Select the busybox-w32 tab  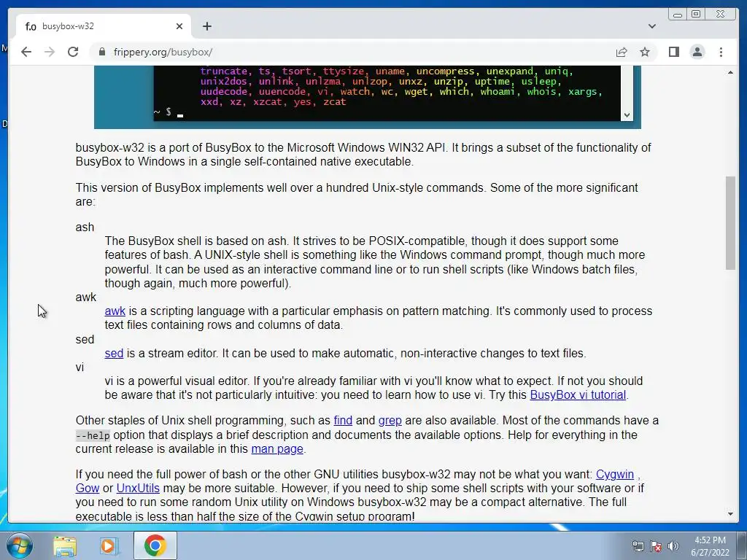point(104,26)
